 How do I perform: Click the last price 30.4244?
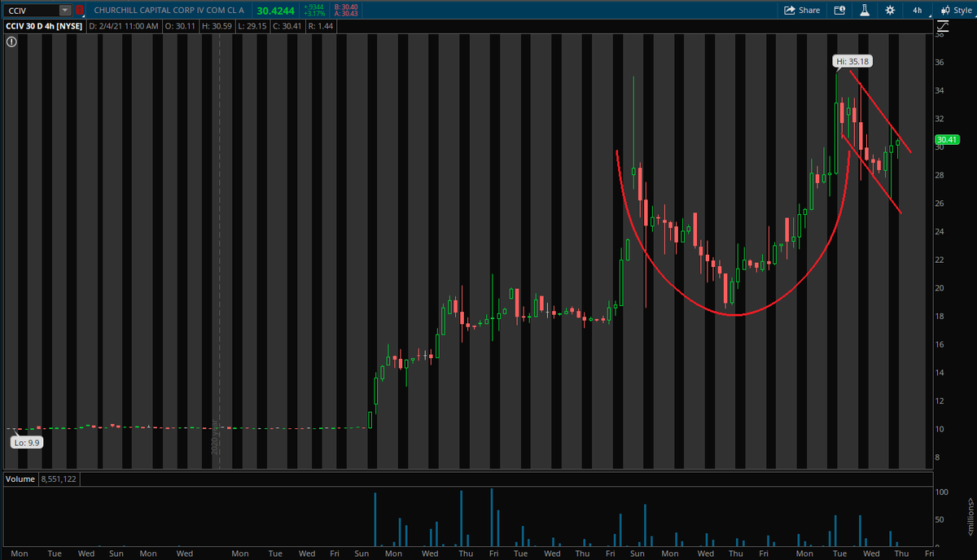[x=276, y=11]
